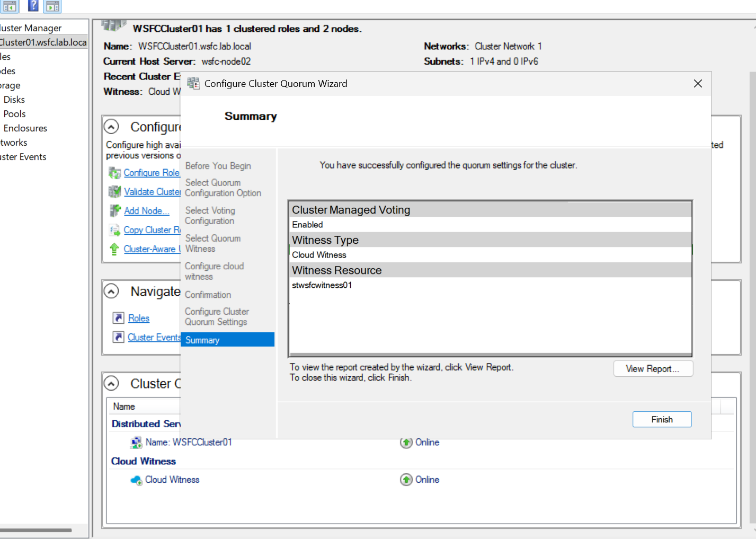Click Finish to close the wizard

[662, 419]
